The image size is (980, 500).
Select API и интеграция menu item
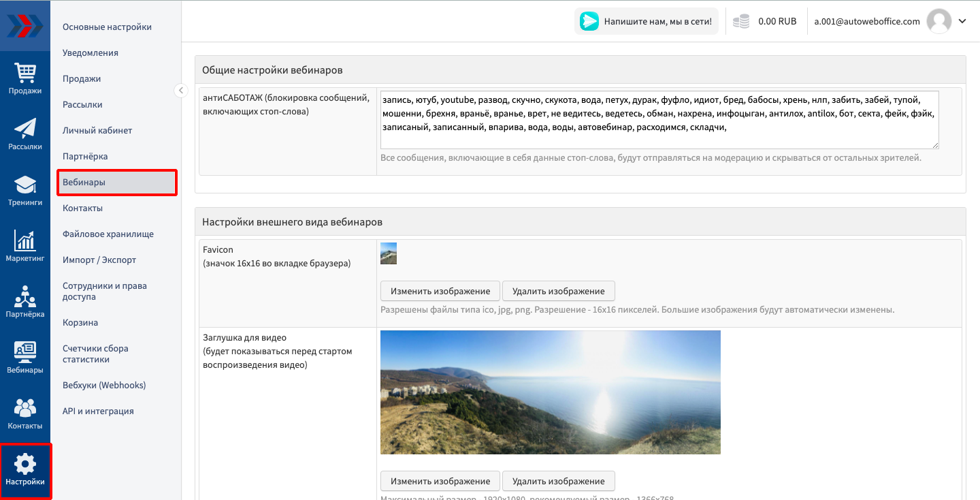(98, 411)
